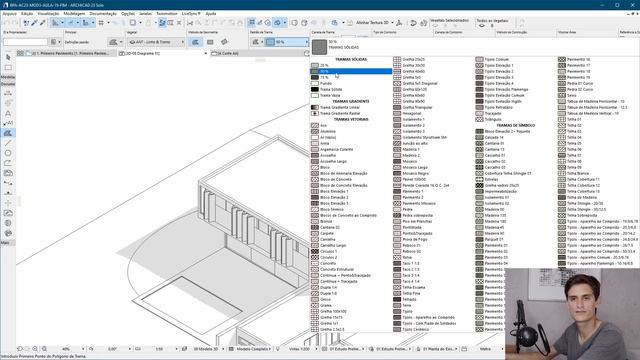The height and width of the screenshot is (360, 640).
Task: Select the 'Pedra 01 Curso' fill pattern
Action: pos(598,83)
